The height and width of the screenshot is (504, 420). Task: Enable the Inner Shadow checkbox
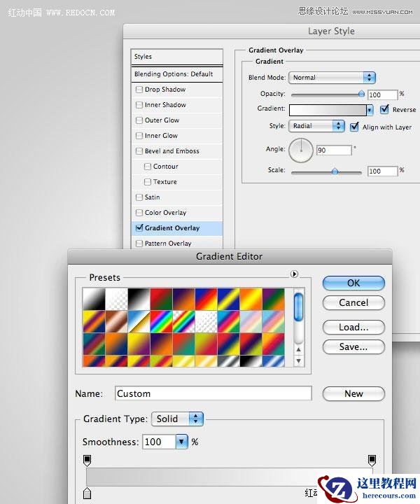(139, 105)
